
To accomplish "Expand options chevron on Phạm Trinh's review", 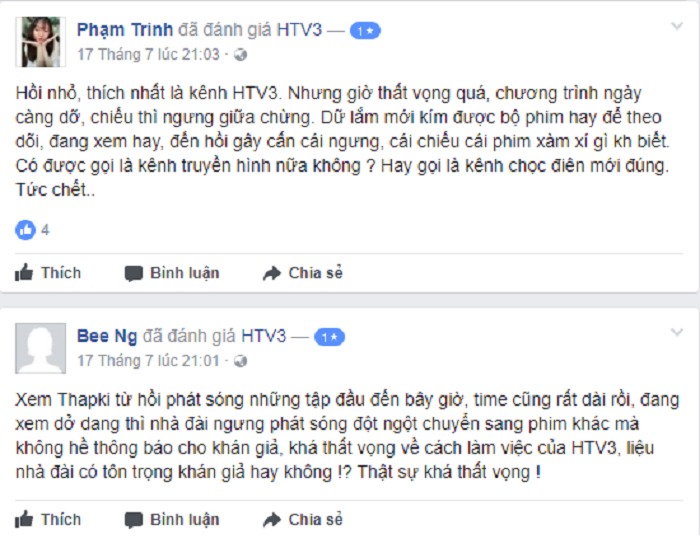I will click(677, 26).
